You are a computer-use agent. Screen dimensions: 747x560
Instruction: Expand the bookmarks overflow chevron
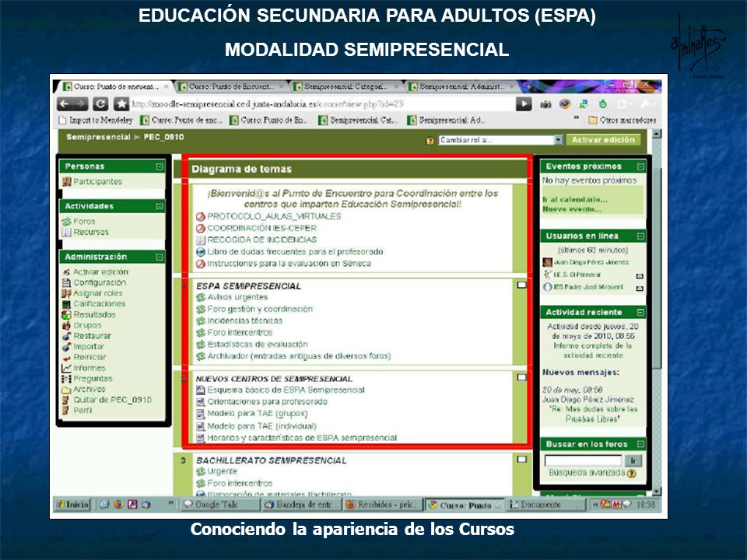coord(576,117)
